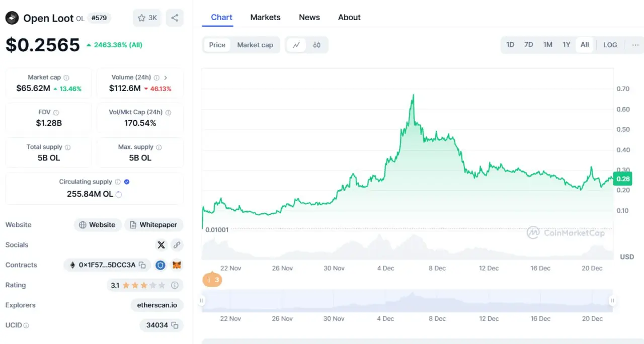Click the 170.54% Vol/Mkt Cap value

[140, 123]
